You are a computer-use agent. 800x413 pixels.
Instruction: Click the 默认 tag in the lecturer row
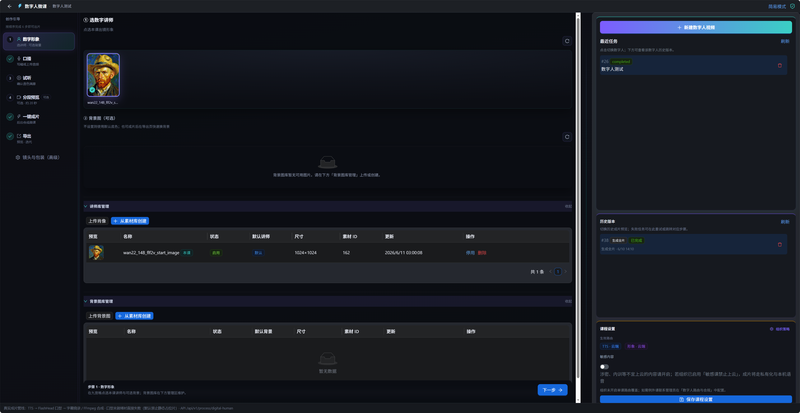pyautogui.click(x=259, y=253)
